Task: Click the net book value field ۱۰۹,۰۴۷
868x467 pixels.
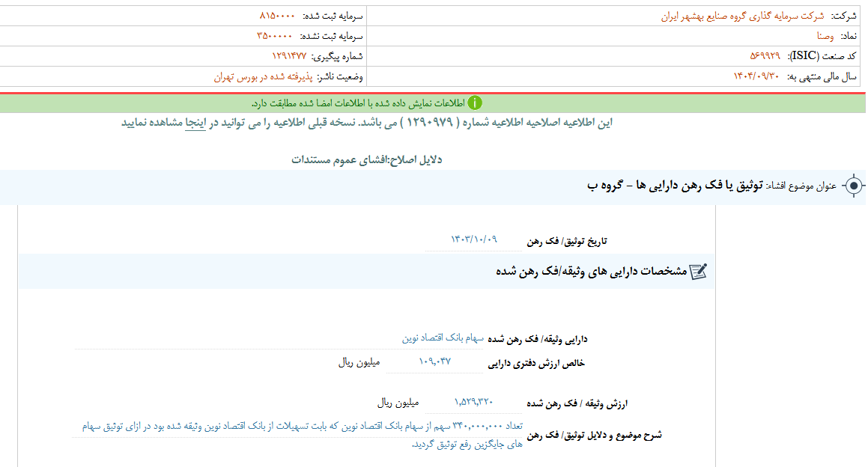Action: [x=435, y=362]
